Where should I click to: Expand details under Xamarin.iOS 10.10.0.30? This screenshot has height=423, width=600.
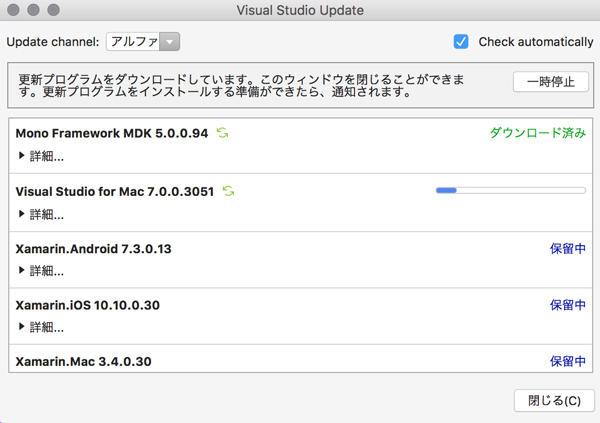[x=41, y=327]
